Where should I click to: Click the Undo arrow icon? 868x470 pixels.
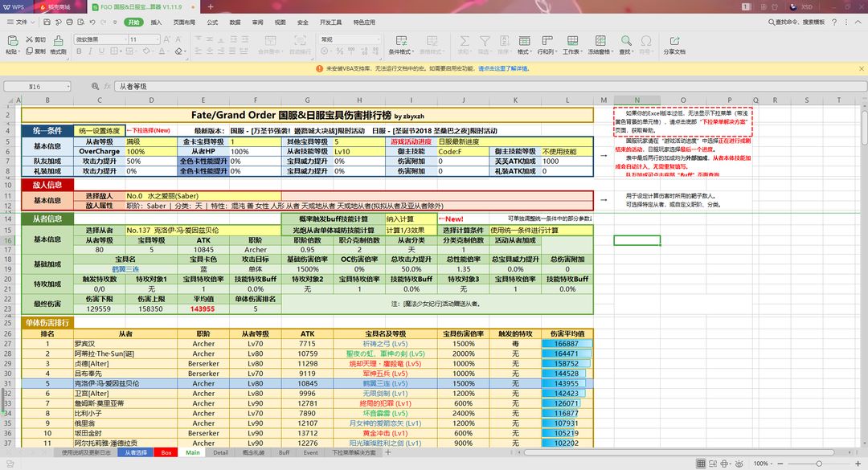tap(92, 22)
